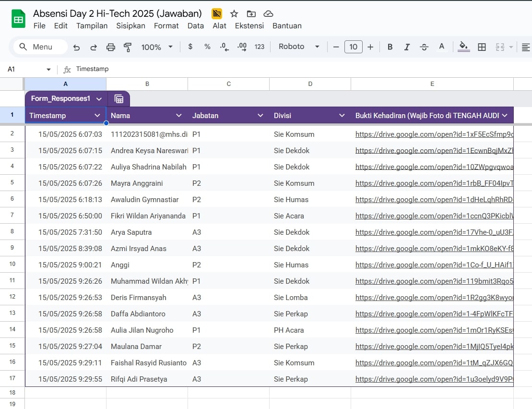Open the Google Sheets home icon
532x409 pixels.
(18, 19)
